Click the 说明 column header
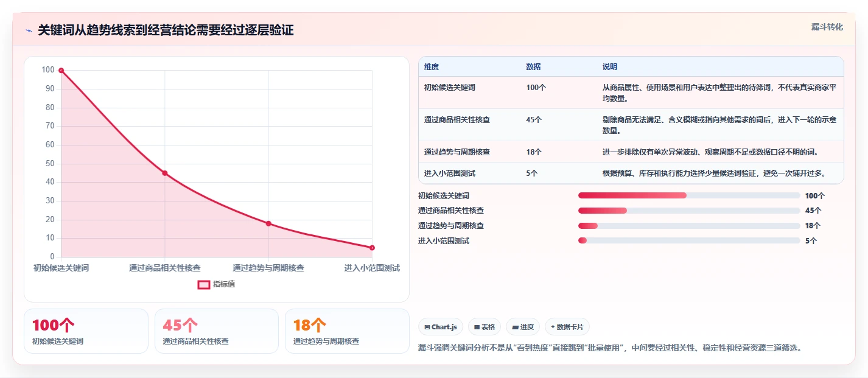 [x=610, y=66]
